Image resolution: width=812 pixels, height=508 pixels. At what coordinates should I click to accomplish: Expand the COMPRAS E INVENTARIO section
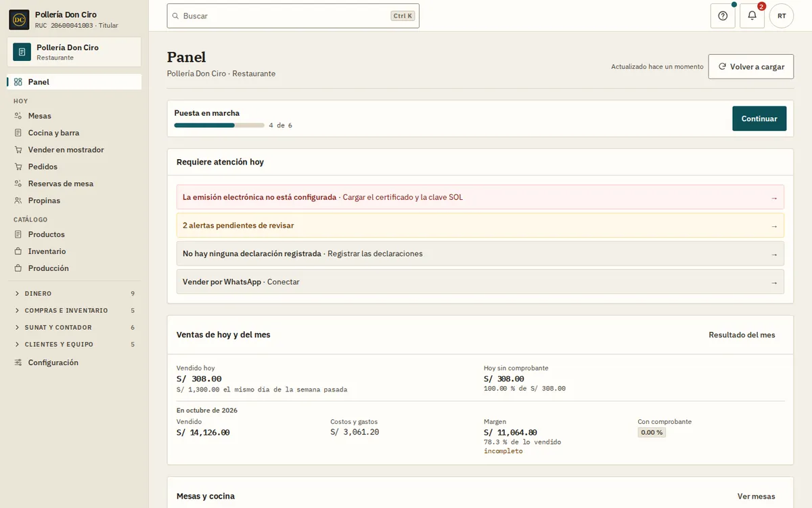(x=74, y=310)
